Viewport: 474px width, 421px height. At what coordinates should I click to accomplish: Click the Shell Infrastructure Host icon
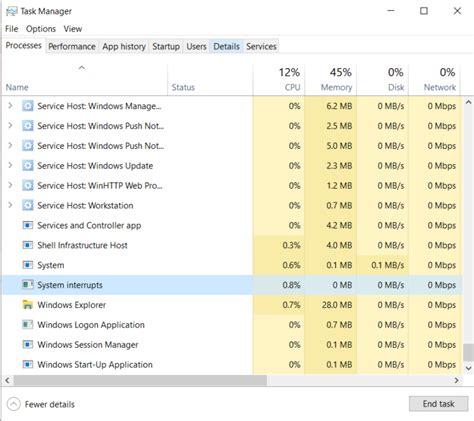28,245
